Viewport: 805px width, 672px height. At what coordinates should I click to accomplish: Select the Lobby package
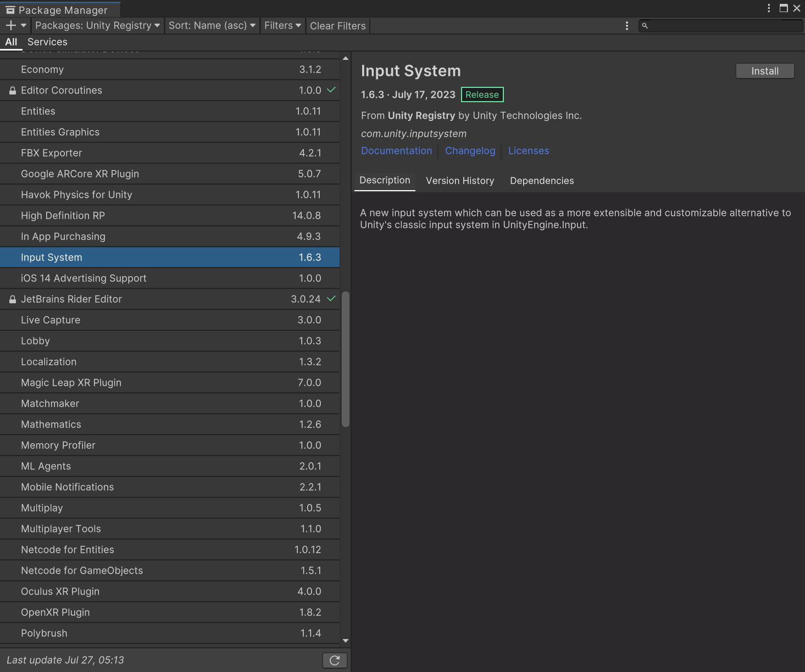point(170,341)
